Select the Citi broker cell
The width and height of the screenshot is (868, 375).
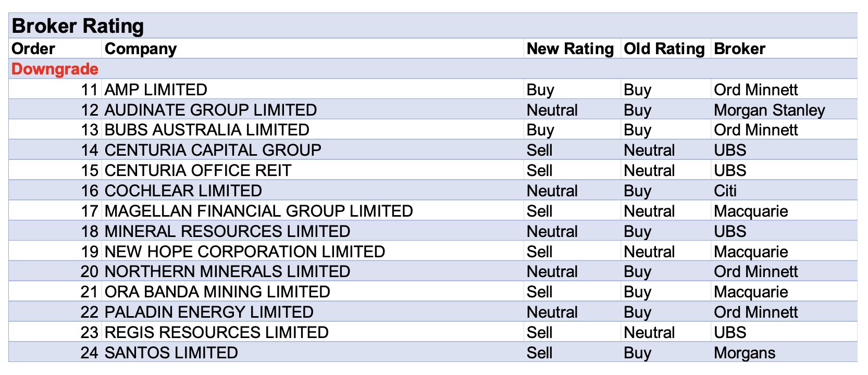pyautogui.click(x=725, y=191)
